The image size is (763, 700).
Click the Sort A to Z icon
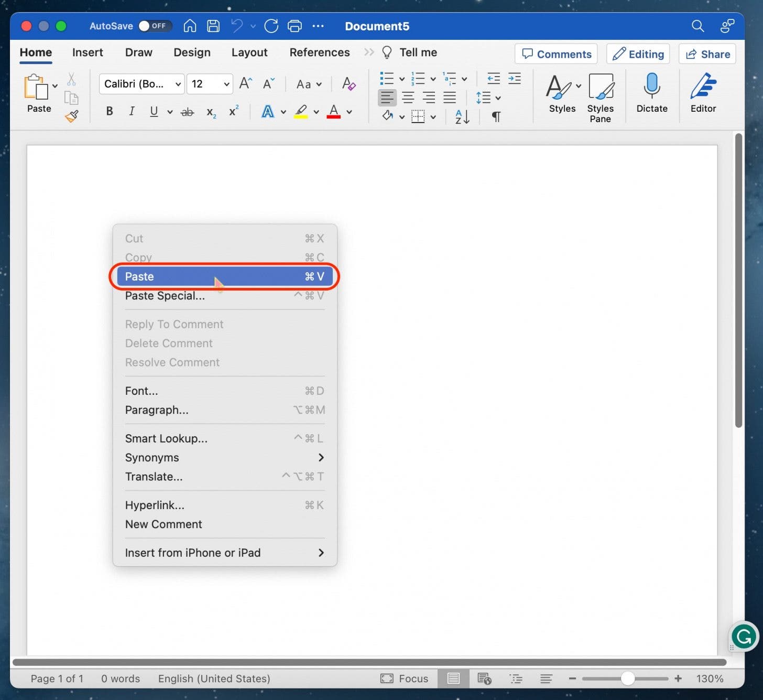tap(462, 116)
